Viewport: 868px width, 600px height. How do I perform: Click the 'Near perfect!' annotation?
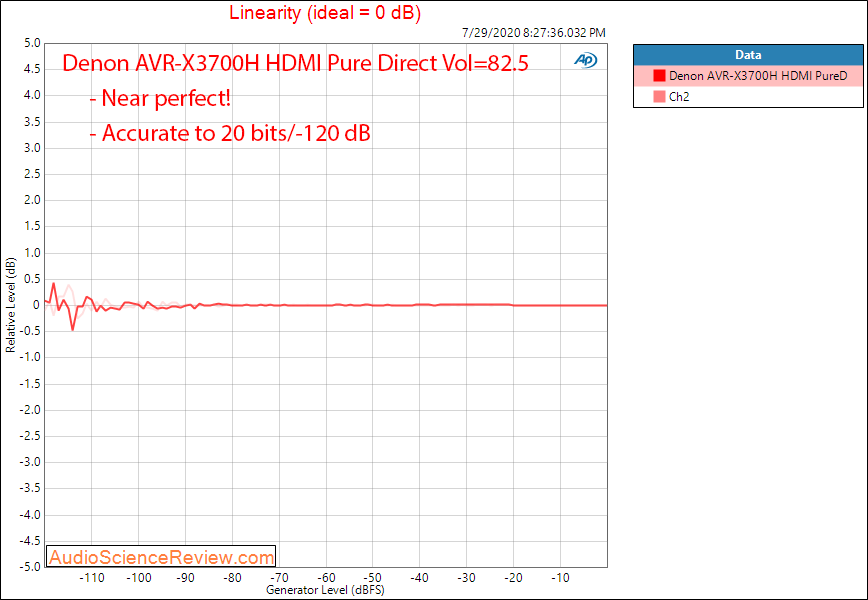pos(160,99)
